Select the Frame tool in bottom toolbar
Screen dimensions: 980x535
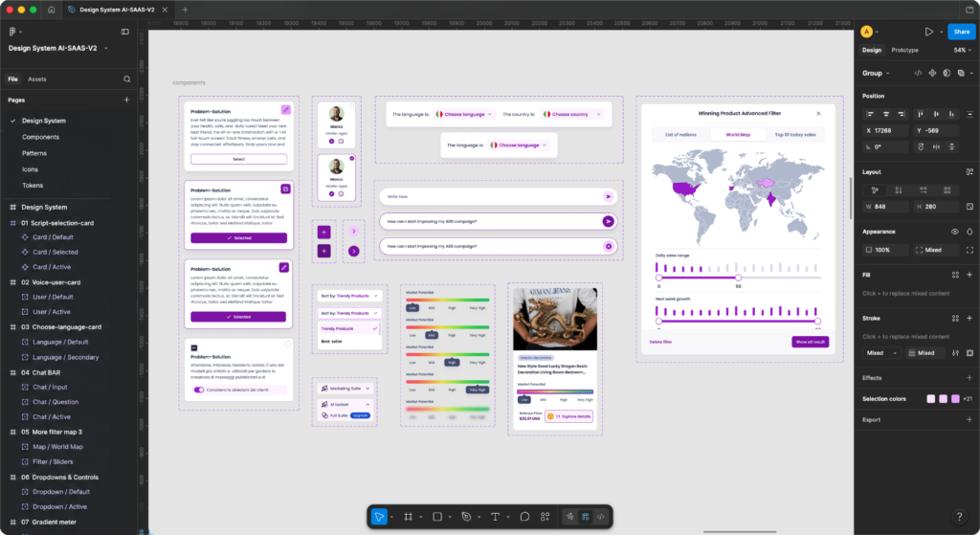point(408,517)
